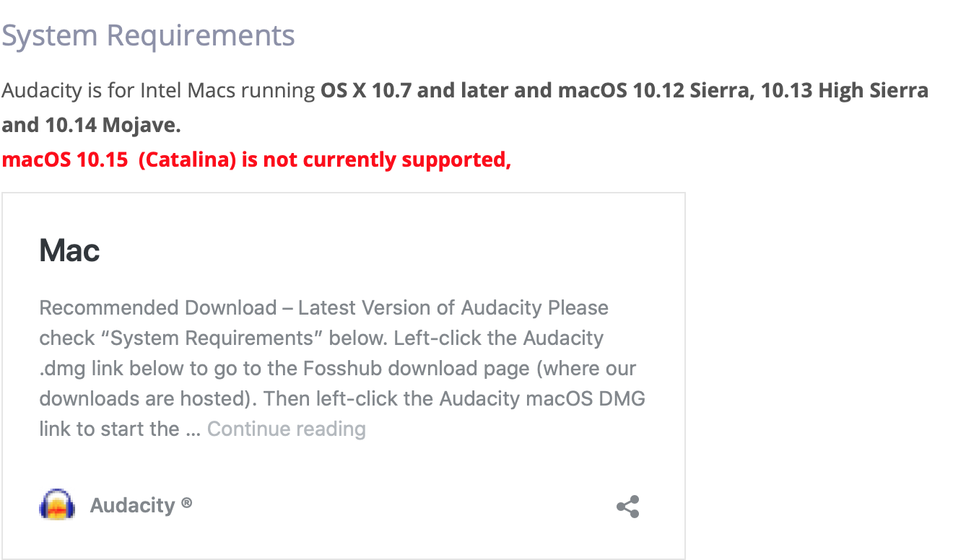Click "Audacity is for Intel Macs running" text

[159, 91]
